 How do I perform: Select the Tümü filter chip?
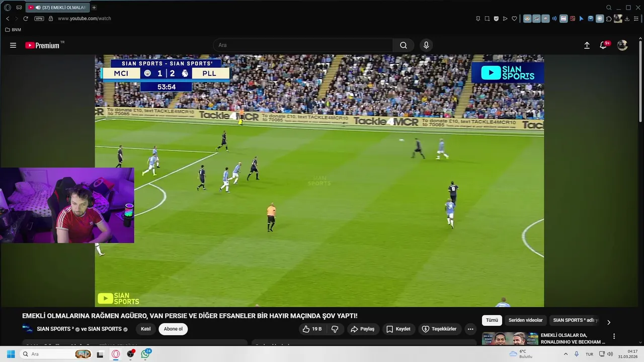[x=492, y=320]
